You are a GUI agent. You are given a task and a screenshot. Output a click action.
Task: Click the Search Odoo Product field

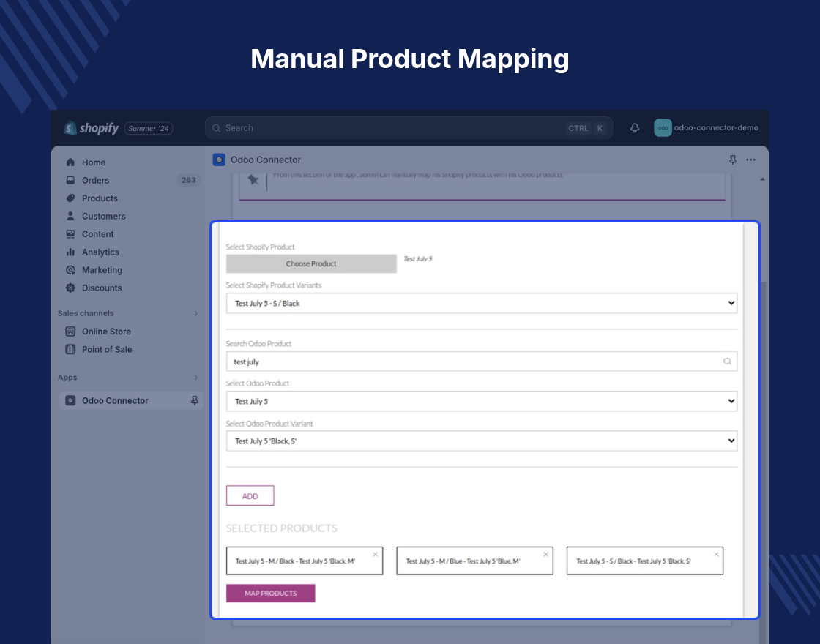(x=482, y=362)
